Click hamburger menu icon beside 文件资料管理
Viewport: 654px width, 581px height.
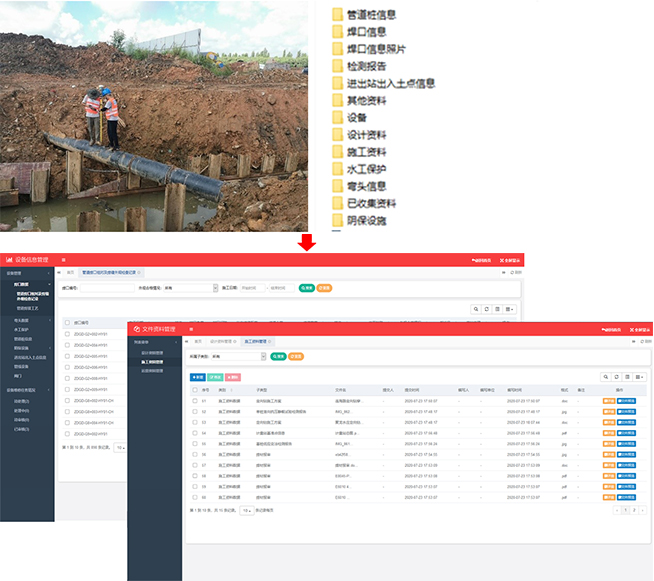coord(191,329)
